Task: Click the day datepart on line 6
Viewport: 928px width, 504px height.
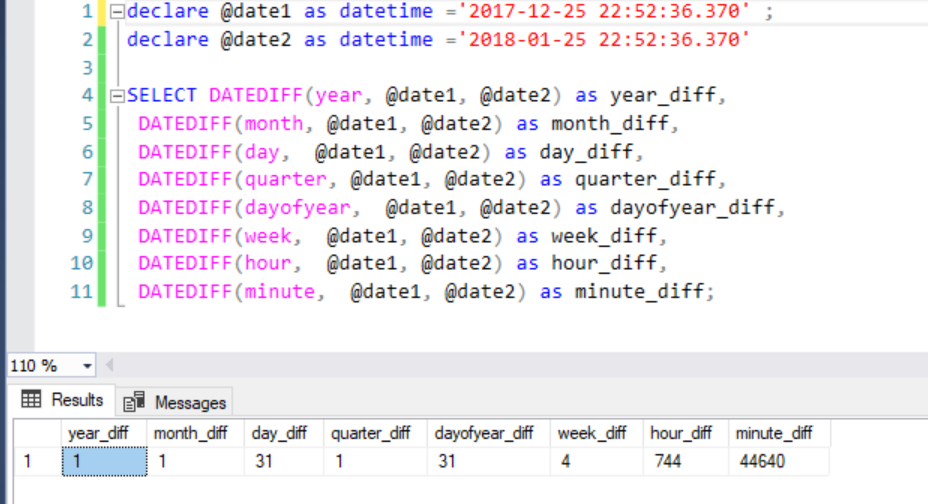Action: coord(262,153)
